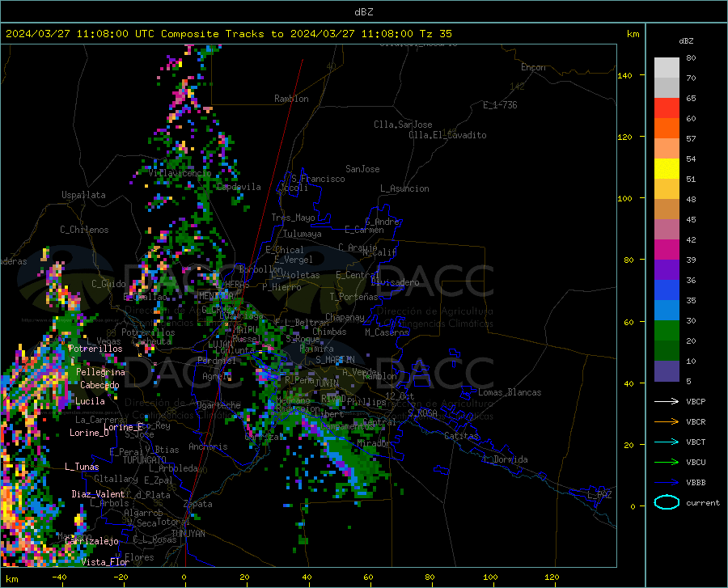Click the 'VBBB' legend label

click(696, 483)
